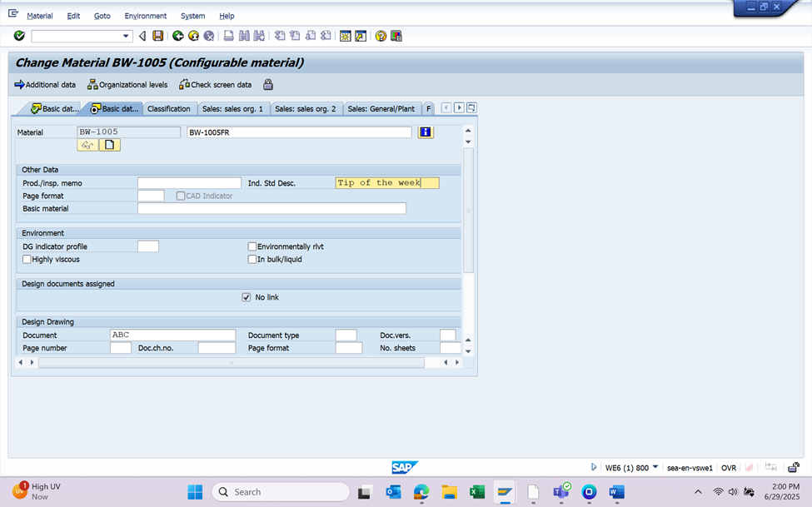Click the blank document icon below Material
Viewport: 812px width, 507px height.
(x=109, y=145)
